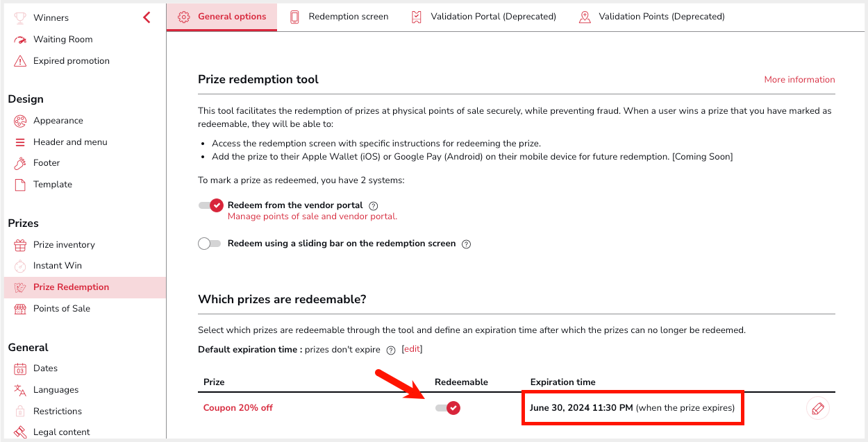This screenshot has height=442, width=868.
Task: Click help icon beside Default expiration time
Action: point(391,350)
